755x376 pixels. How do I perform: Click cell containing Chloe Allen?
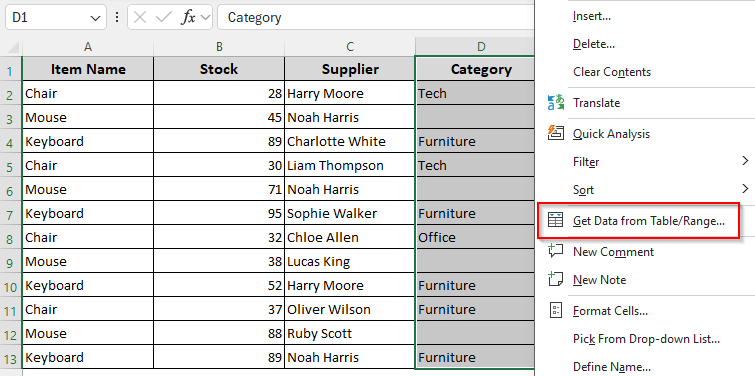pyautogui.click(x=350, y=237)
